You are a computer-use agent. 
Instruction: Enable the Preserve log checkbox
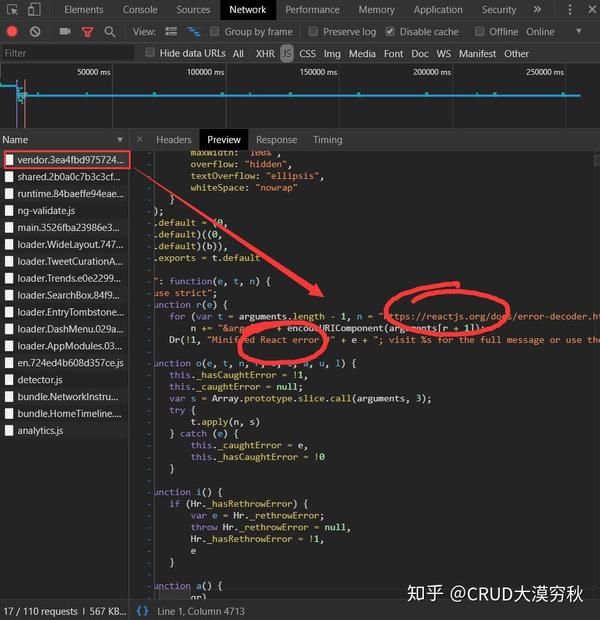(314, 32)
